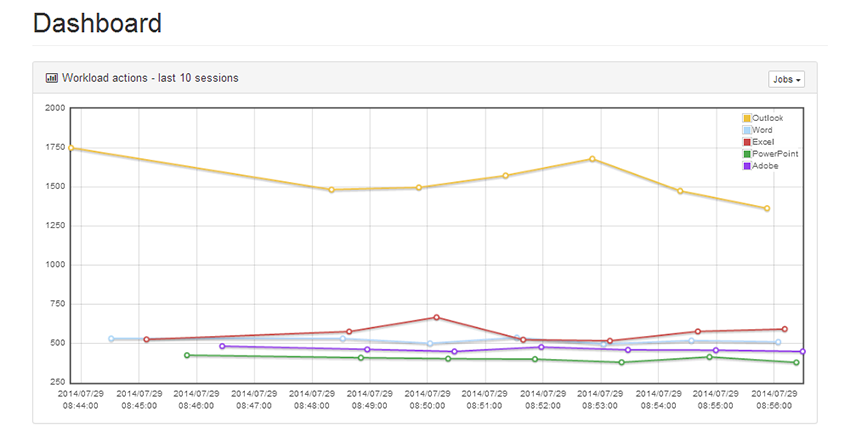Click the bar chart icon beside Workload actions
Screen dimensions: 850x434
pyautogui.click(x=51, y=77)
